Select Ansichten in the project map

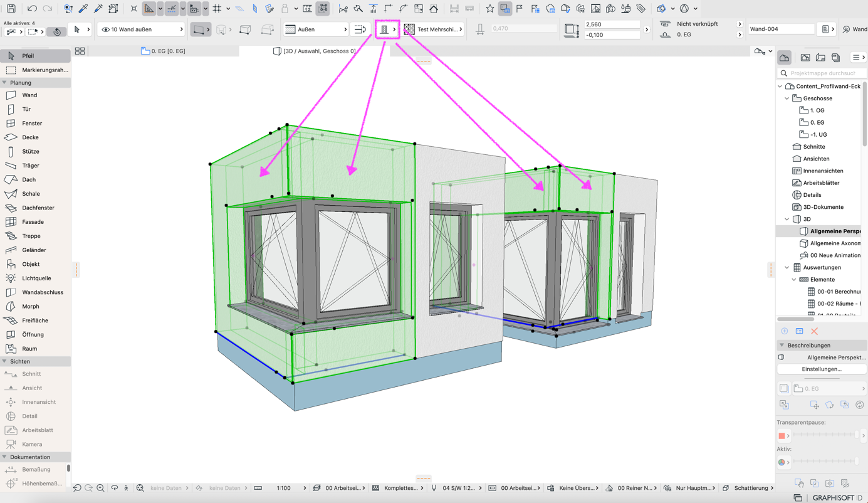(816, 159)
